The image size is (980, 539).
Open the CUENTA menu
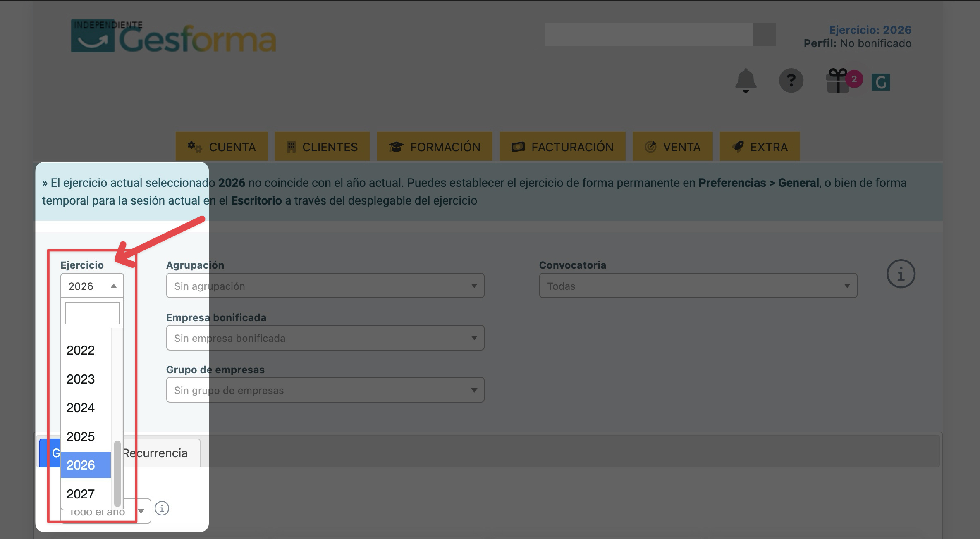point(222,147)
